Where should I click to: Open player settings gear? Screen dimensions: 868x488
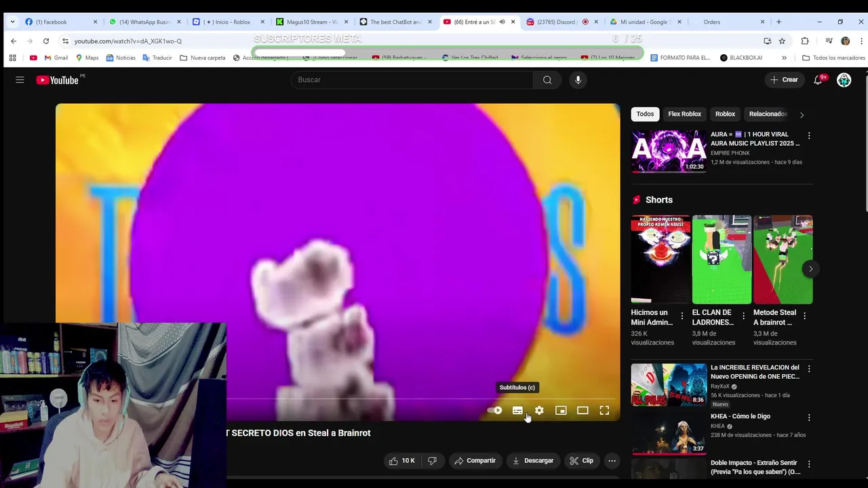pos(539,410)
